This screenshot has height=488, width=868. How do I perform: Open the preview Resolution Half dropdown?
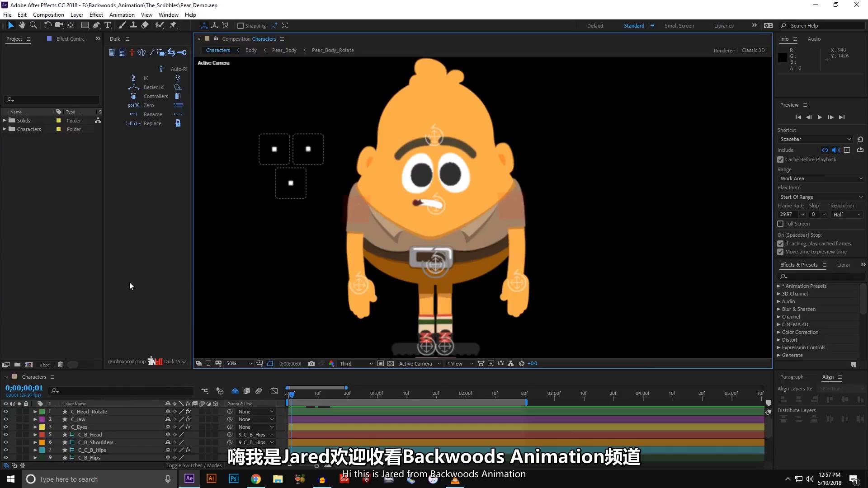(x=847, y=215)
